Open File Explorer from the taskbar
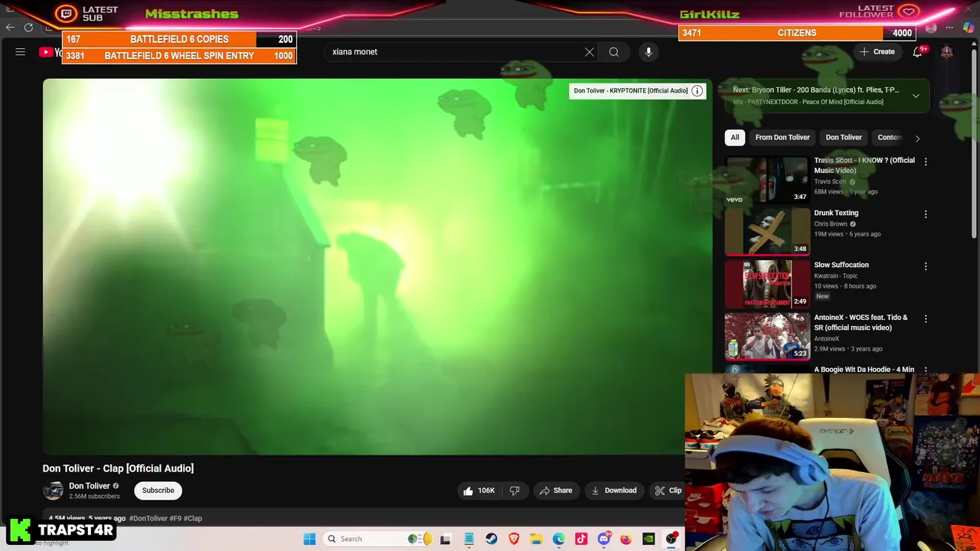Image resolution: width=980 pixels, height=551 pixels. coord(537,539)
